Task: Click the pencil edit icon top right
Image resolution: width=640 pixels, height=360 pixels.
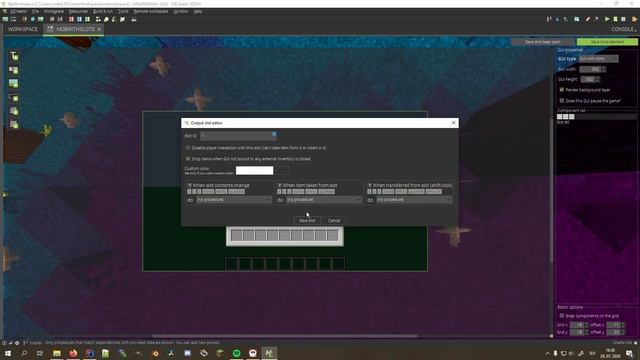Action: point(588,19)
